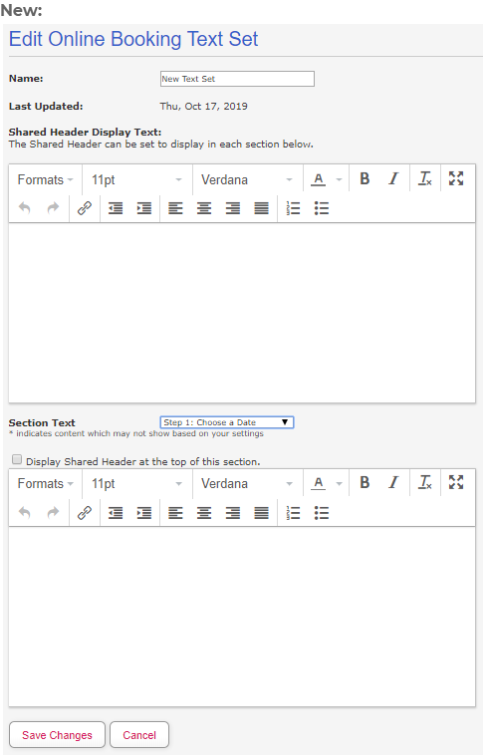Clear formatting in Shared Header editor
The width and height of the screenshot is (483, 755).
coord(424,179)
